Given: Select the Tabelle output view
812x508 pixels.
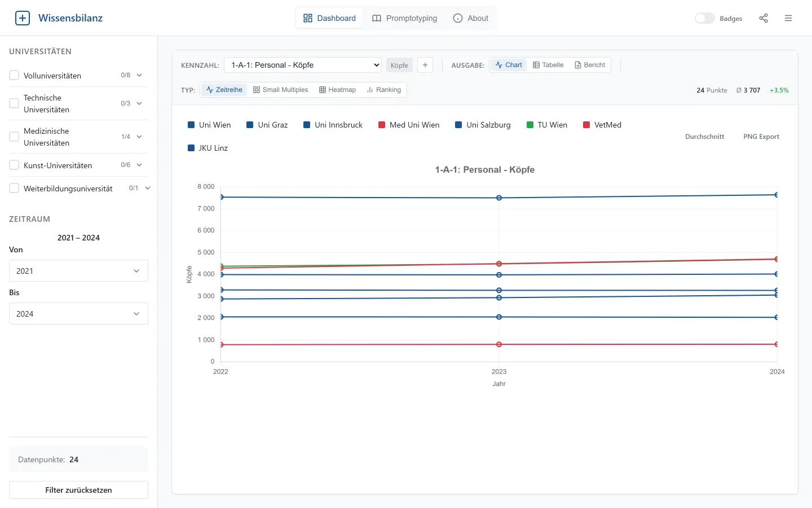Looking at the screenshot, I should (x=548, y=65).
